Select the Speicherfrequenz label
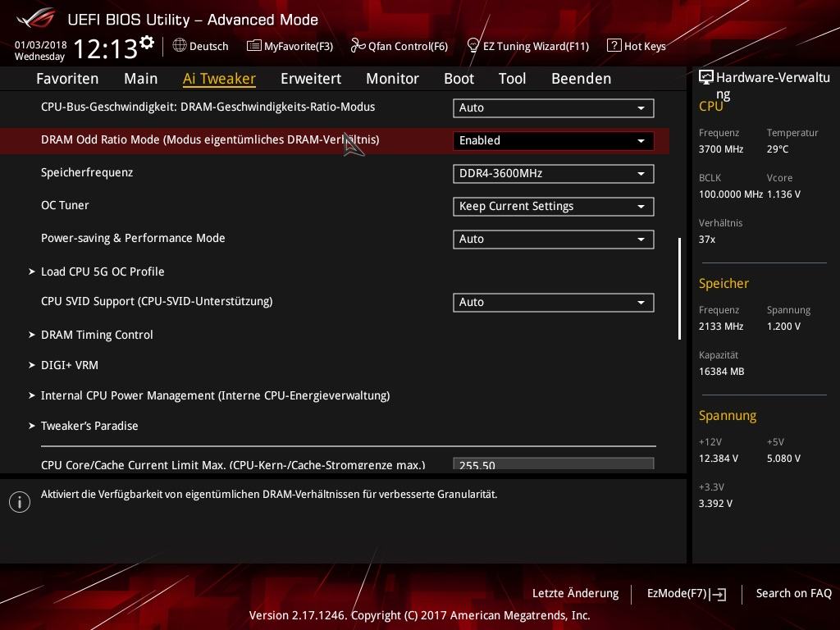The width and height of the screenshot is (840, 630). [87, 172]
